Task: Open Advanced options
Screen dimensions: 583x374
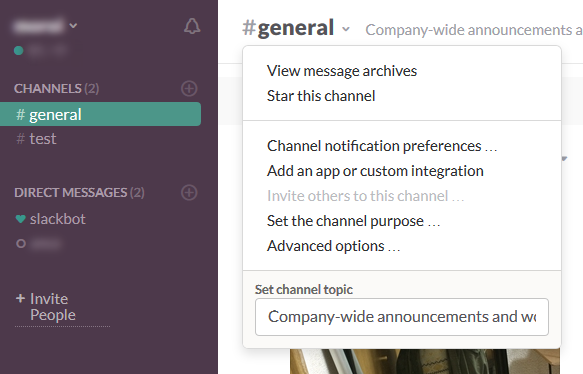Action: point(334,246)
